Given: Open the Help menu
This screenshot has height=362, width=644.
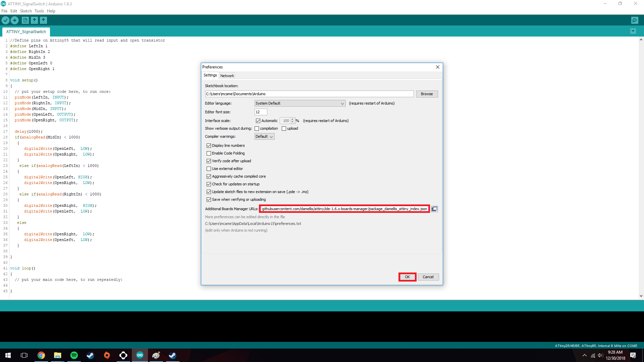Looking at the screenshot, I should (51, 11).
